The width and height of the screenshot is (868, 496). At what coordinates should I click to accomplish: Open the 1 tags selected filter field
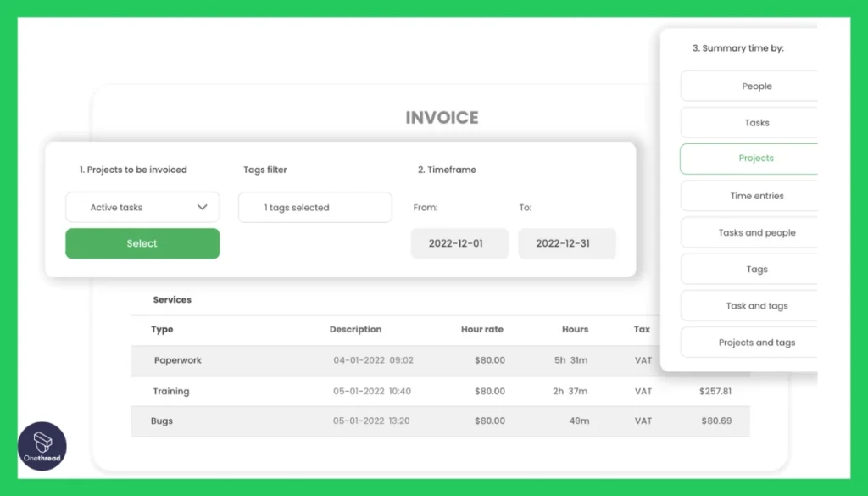(315, 207)
